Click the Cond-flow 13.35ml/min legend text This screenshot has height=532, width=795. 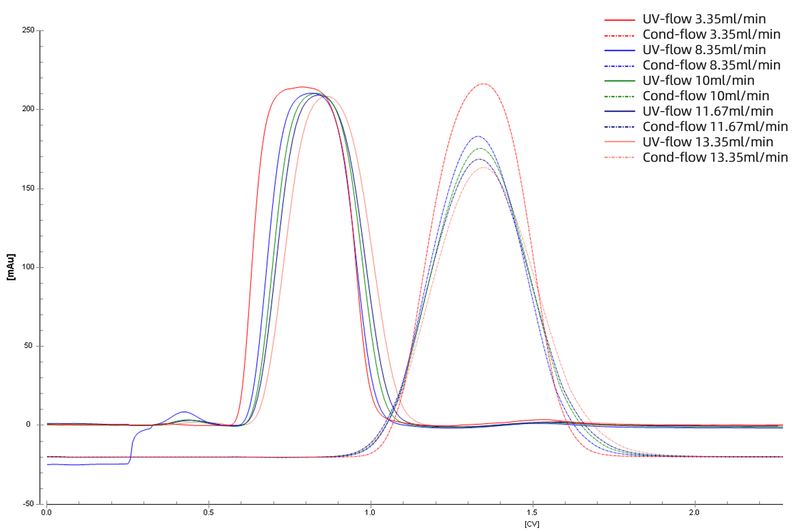715,157
